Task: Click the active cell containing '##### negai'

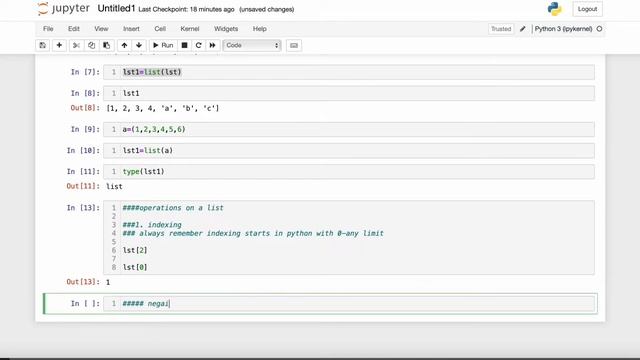Action: tap(349, 304)
